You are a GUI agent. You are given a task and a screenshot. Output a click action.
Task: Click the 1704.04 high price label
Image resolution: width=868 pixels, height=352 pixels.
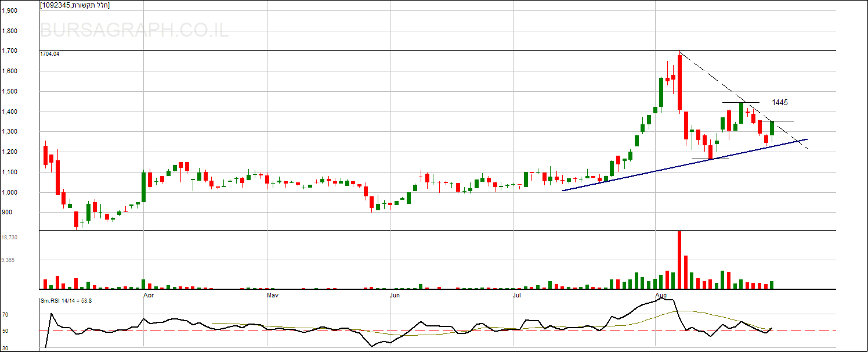pos(50,54)
